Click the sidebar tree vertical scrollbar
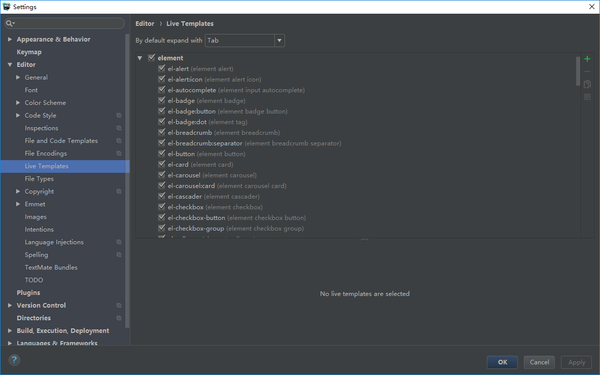600x375 pixels. [127, 181]
